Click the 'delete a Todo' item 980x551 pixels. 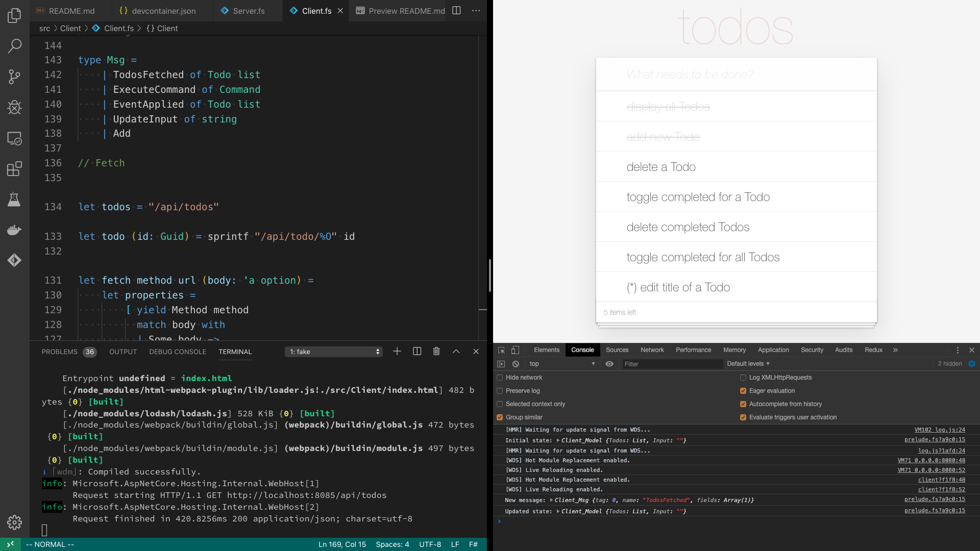tap(661, 167)
